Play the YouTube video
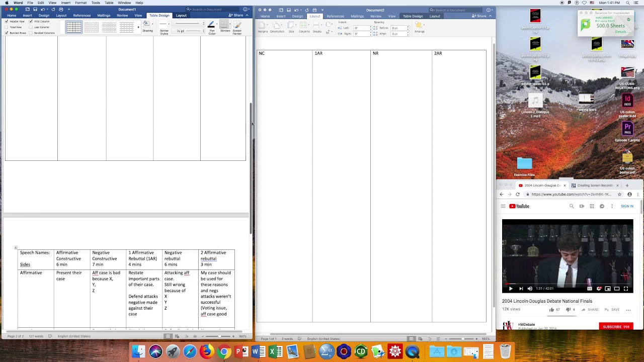This screenshot has height=362, width=644. (511, 289)
